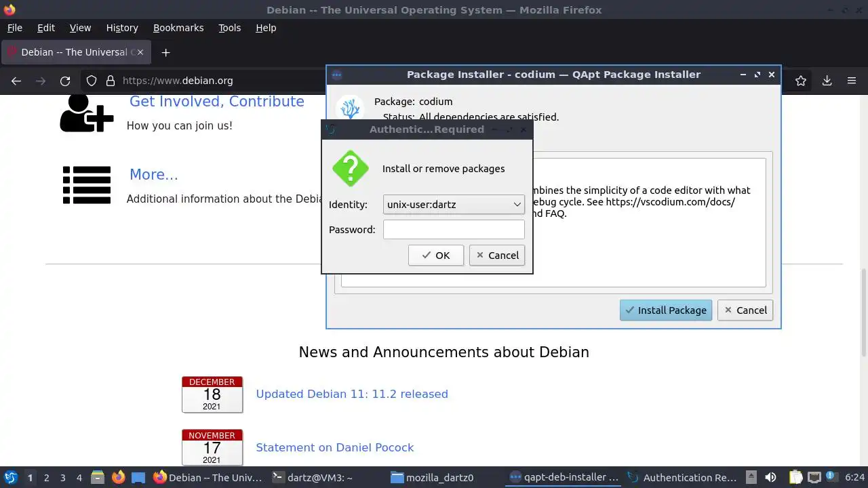Open Updated Debian 11: 11.2 released link
Screen dimensions: 868x488
click(352, 394)
